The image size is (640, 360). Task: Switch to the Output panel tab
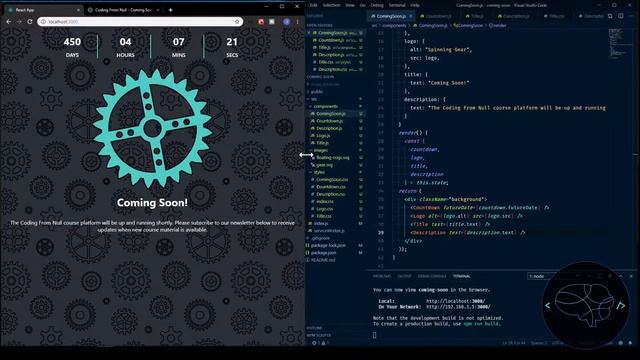click(x=404, y=276)
